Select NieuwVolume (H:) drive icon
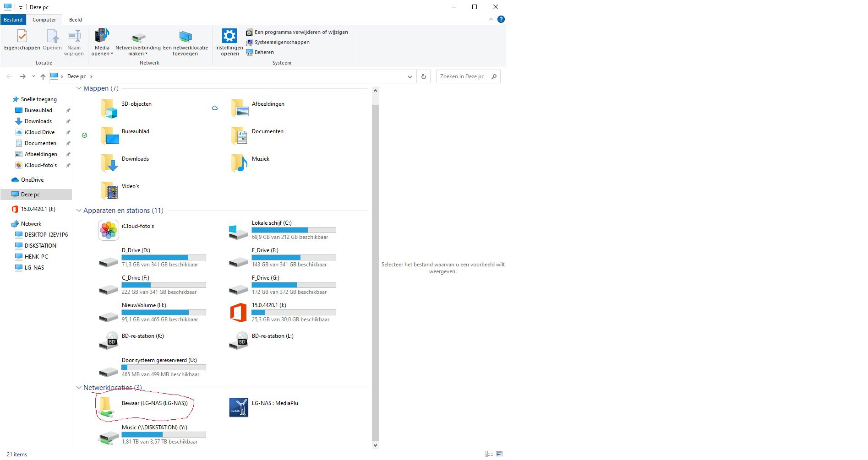 [x=109, y=316]
